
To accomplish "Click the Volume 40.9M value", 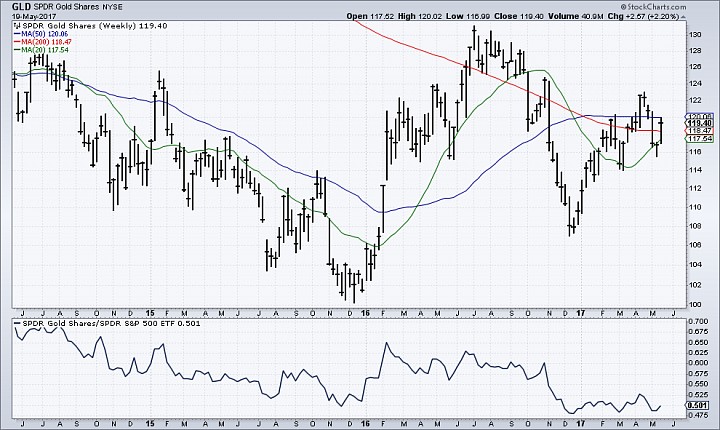I will pyautogui.click(x=575, y=16).
